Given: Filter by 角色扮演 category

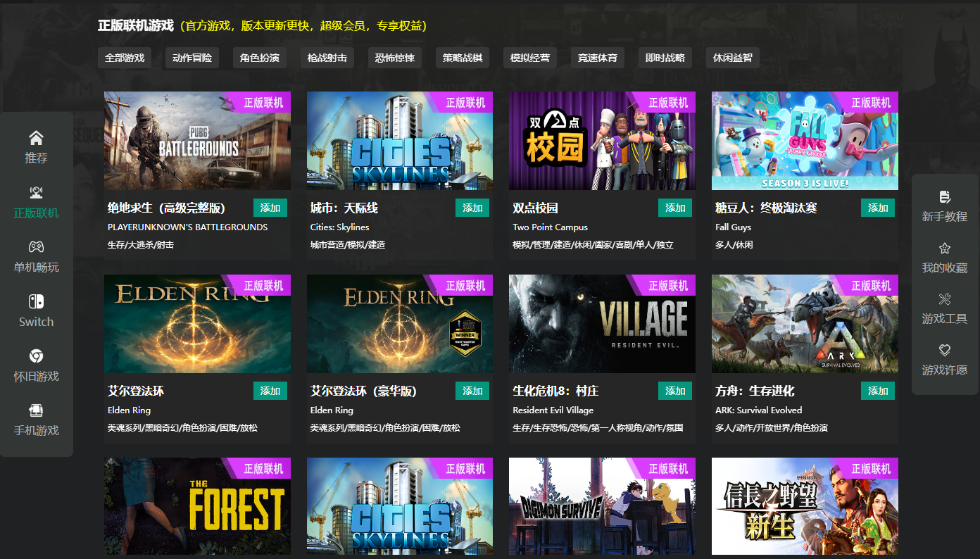Looking at the screenshot, I should (x=260, y=58).
